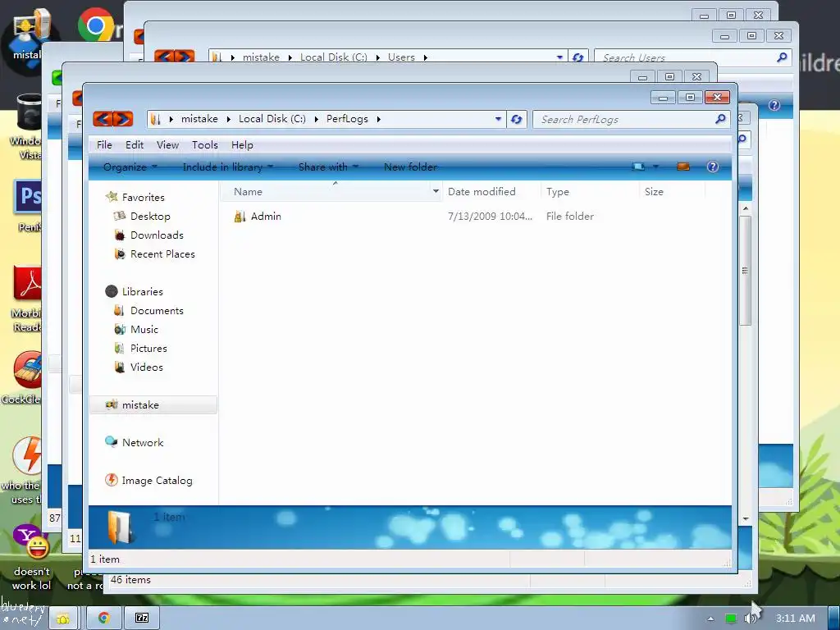
Task: Expand the arrow after Local Disk (C:)
Action: pyautogui.click(x=316, y=119)
